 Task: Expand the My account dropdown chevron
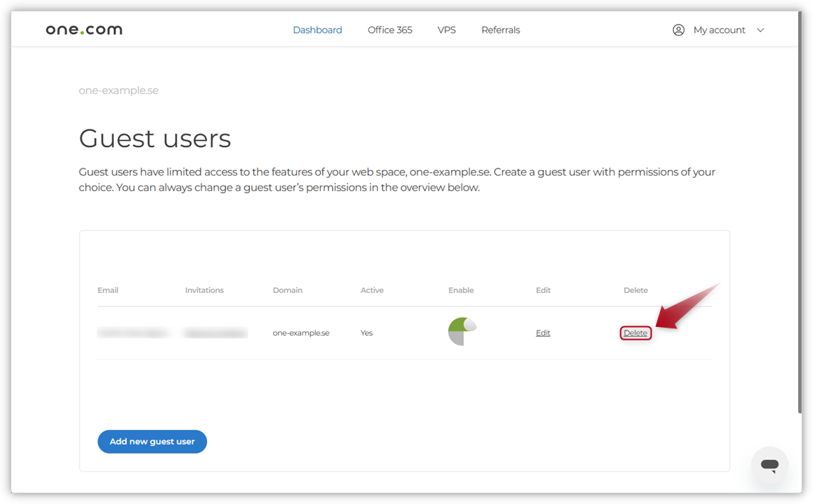[x=760, y=30]
